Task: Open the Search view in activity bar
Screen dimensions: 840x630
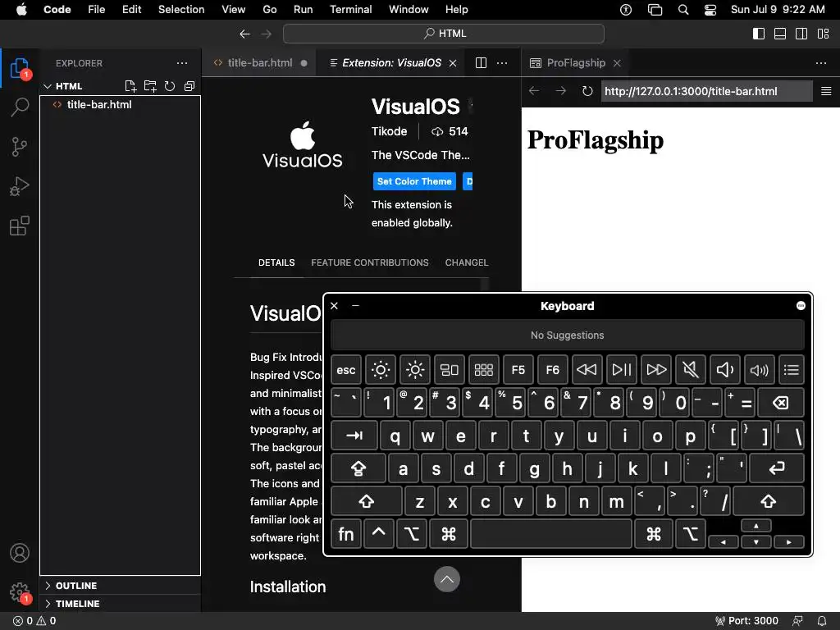Action: (20, 107)
